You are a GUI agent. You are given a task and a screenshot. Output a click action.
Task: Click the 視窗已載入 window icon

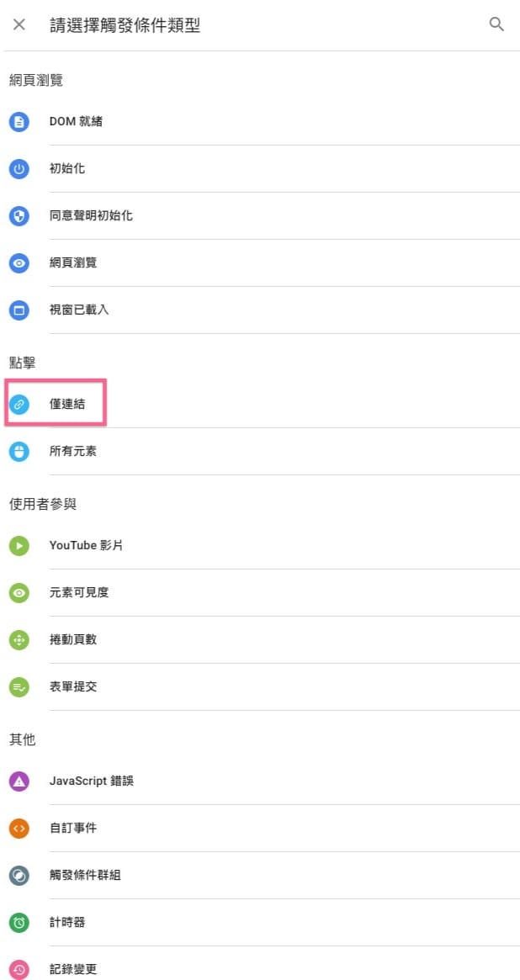19,310
